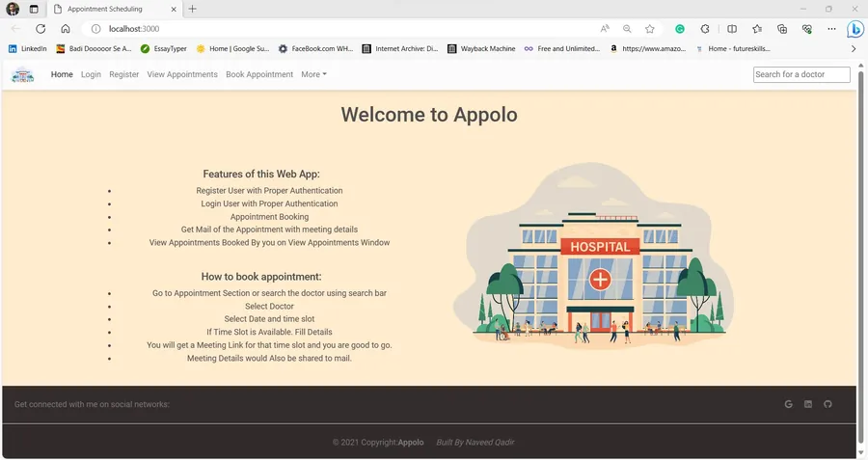Close the Appointment Scheduling tab

tap(174, 9)
